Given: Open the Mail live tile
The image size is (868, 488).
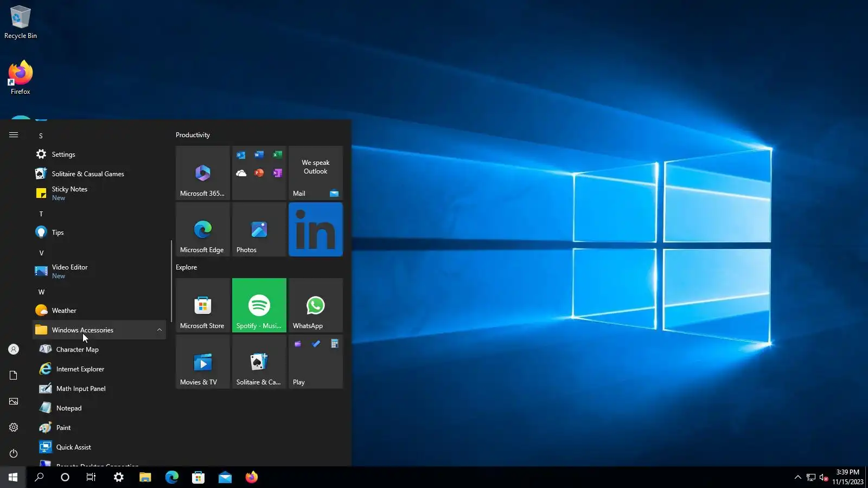Looking at the screenshot, I should coord(316,173).
